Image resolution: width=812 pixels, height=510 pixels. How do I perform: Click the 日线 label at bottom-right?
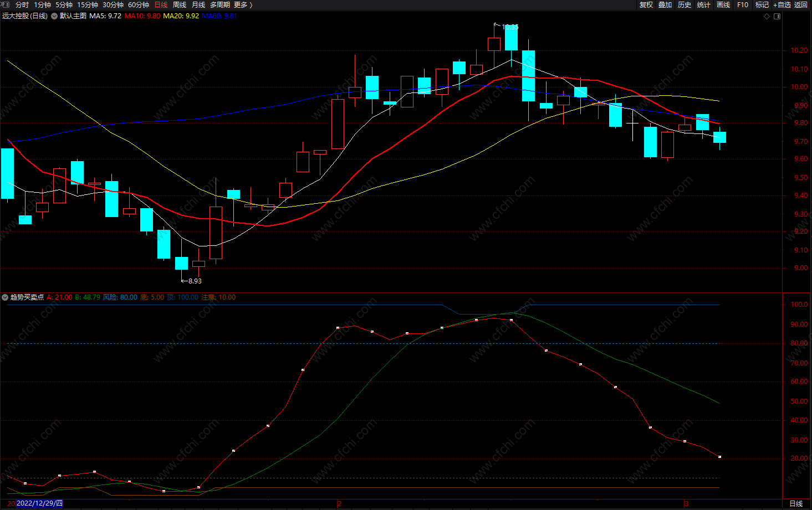pyautogui.click(x=796, y=503)
